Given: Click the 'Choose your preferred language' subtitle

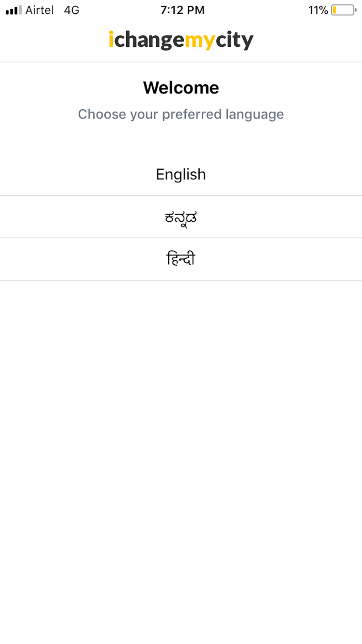Looking at the screenshot, I should [181, 114].
